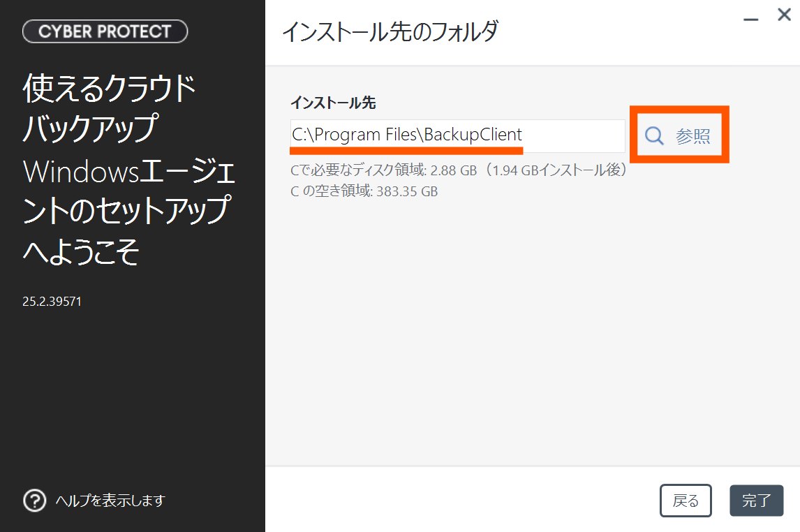Close the installer window
800x532 pixels.
(x=784, y=15)
